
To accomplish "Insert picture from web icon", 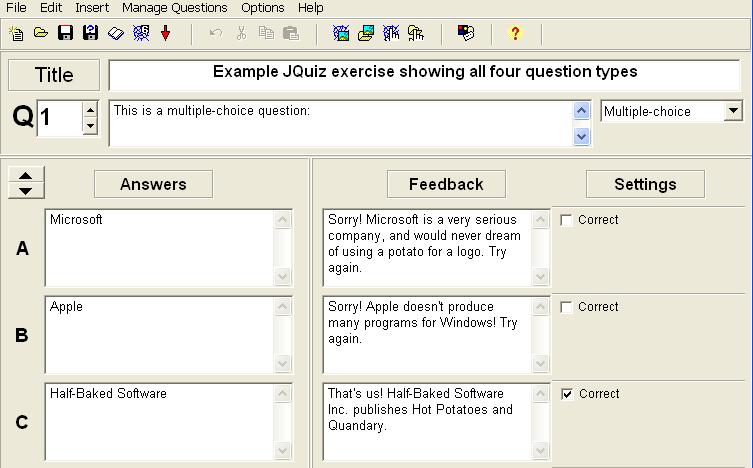I will click(341, 33).
